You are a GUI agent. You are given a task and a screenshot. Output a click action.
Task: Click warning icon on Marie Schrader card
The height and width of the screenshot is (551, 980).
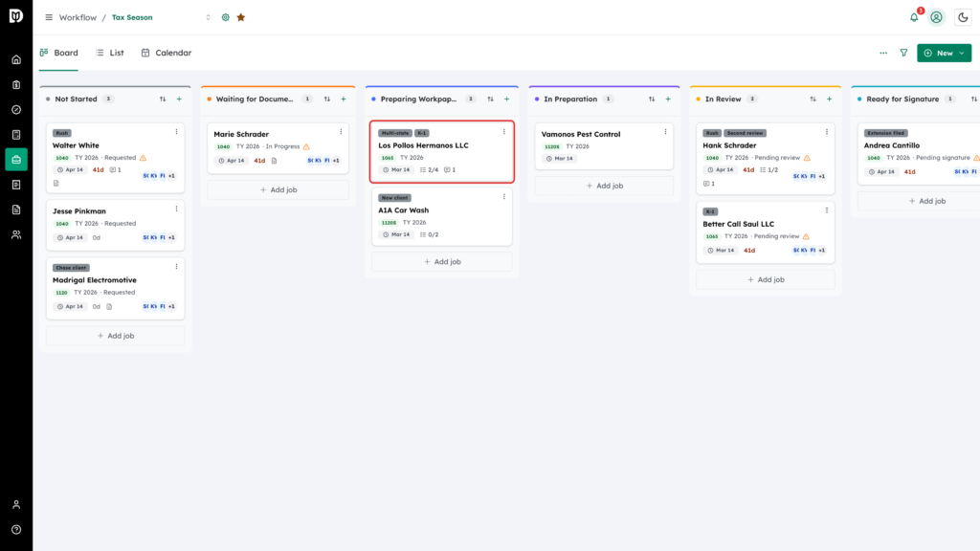306,146
